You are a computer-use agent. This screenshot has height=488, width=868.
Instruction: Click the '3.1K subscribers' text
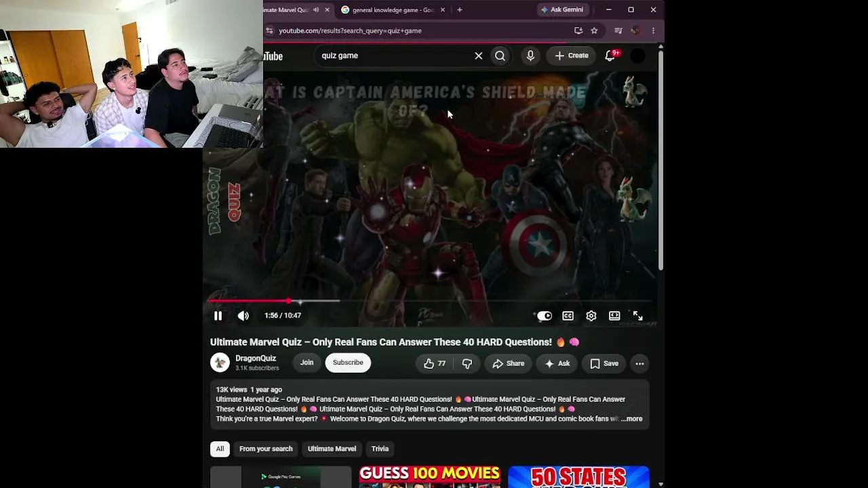257,368
